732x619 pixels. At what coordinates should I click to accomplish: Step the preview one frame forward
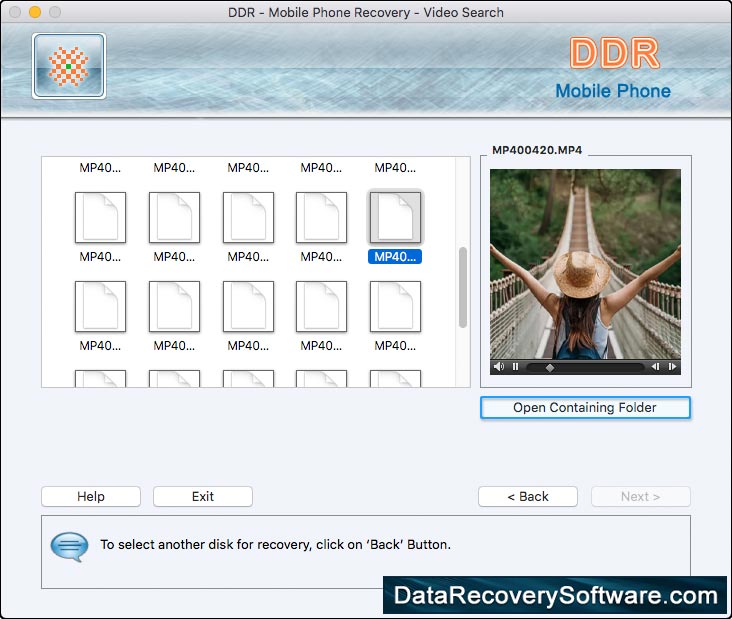pyautogui.click(x=672, y=366)
